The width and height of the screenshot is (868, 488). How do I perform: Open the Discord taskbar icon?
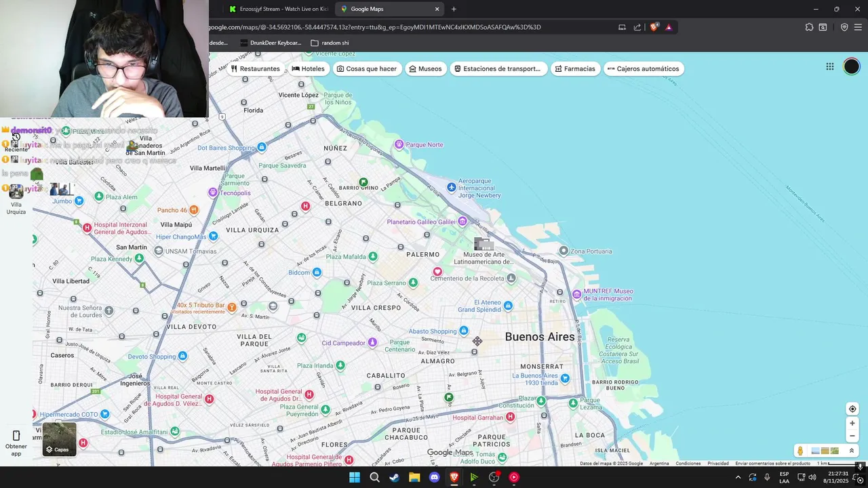point(434,477)
